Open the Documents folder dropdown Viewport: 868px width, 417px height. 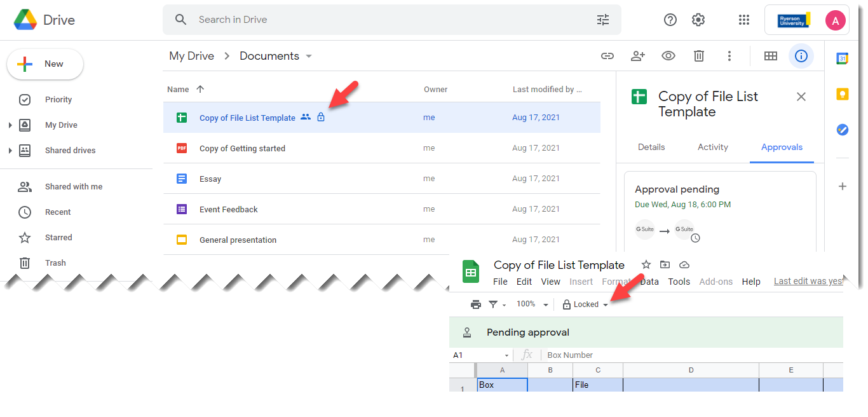coord(309,56)
